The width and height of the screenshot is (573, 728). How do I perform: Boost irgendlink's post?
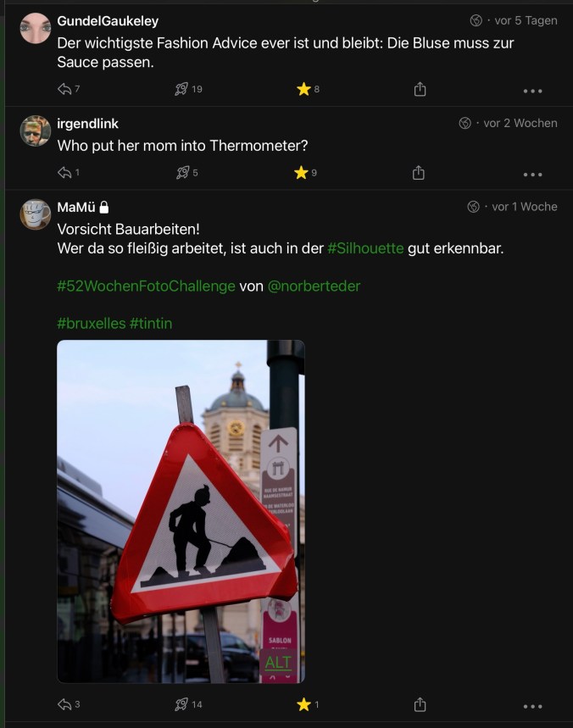click(181, 173)
